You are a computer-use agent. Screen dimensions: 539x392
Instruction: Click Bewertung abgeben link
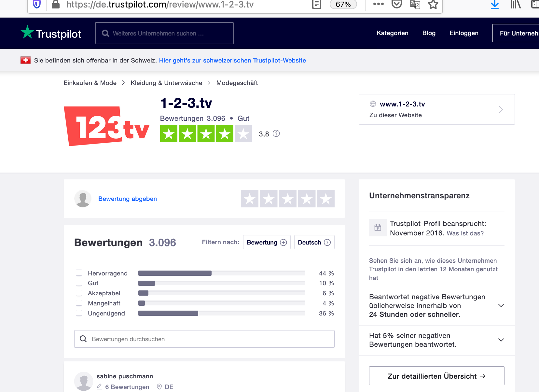click(x=128, y=199)
